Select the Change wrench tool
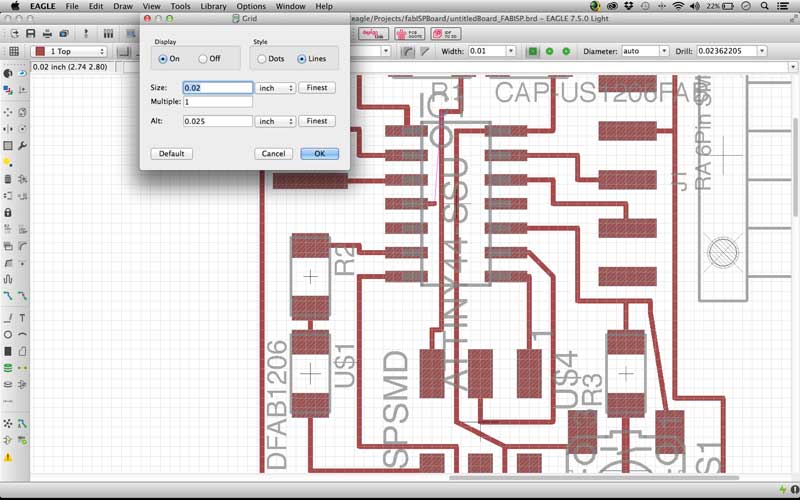Viewport: 800px width, 500px height. (x=22, y=145)
